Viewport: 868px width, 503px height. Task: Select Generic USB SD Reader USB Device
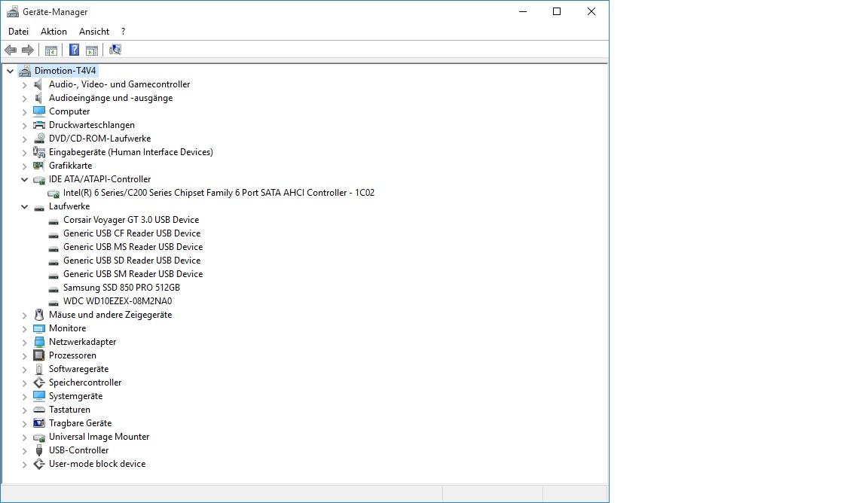[x=132, y=261]
